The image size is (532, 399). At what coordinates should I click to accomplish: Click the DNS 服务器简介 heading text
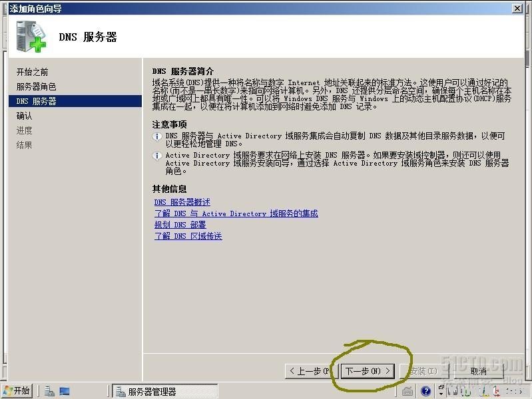[x=183, y=71]
